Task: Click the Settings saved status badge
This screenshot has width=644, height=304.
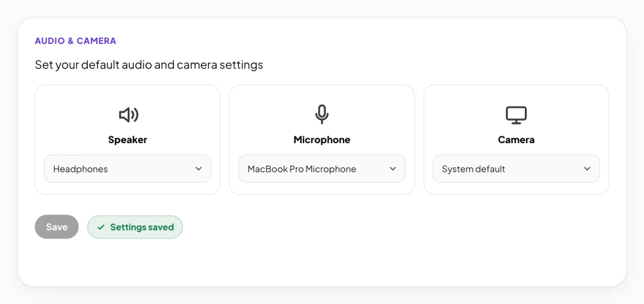Action: (135, 227)
